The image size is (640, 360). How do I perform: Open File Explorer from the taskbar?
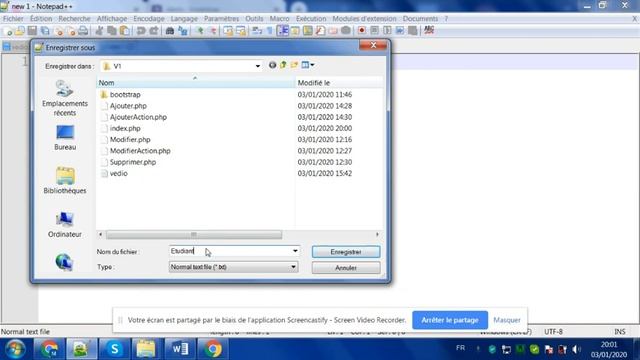[146, 349]
